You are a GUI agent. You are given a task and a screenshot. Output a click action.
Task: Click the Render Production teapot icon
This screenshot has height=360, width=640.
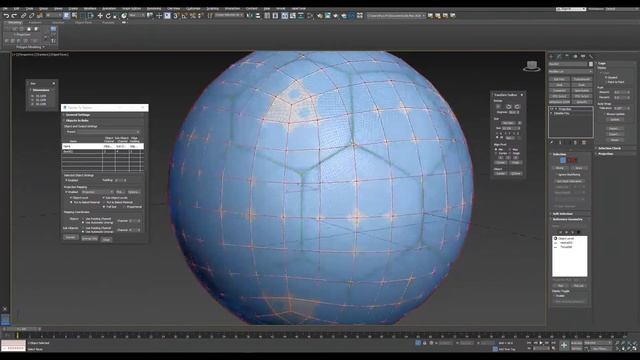(x=336, y=16)
